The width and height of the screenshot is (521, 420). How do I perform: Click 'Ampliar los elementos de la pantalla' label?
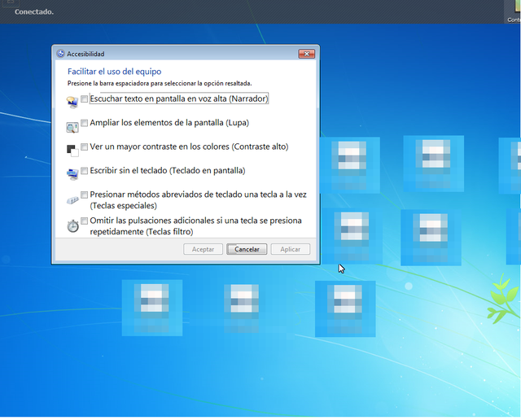(169, 123)
